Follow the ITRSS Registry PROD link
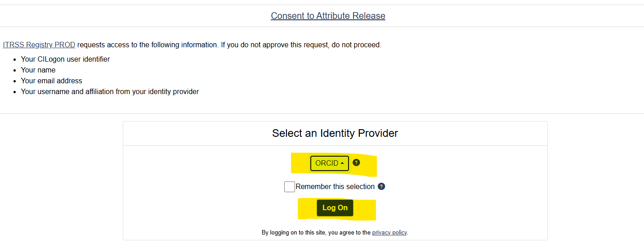This screenshot has height=248, width=644. (x=39, y=45)
